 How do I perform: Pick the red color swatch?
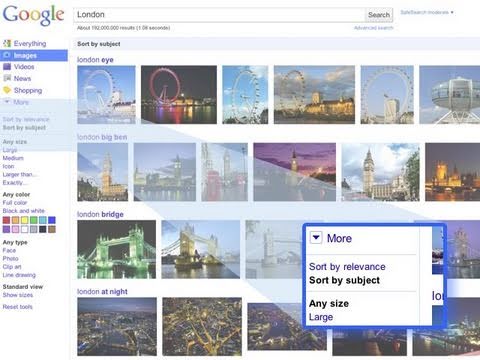coord(6,220)
